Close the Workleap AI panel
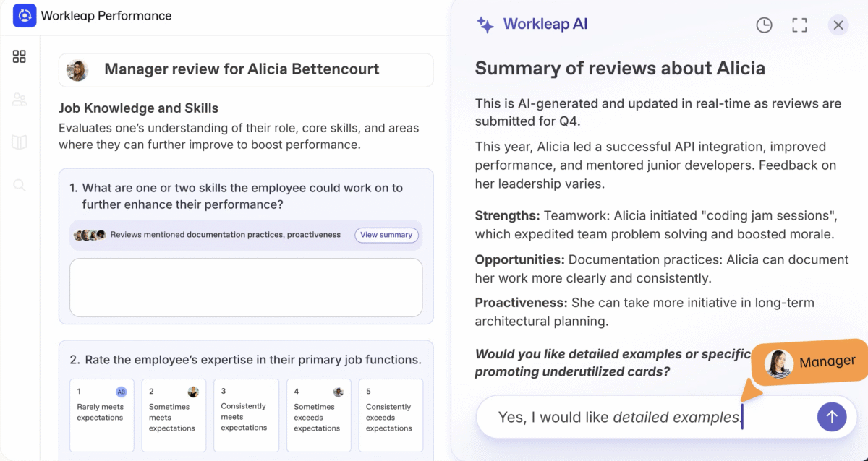 pyautogui.click(x=838, y=25)
